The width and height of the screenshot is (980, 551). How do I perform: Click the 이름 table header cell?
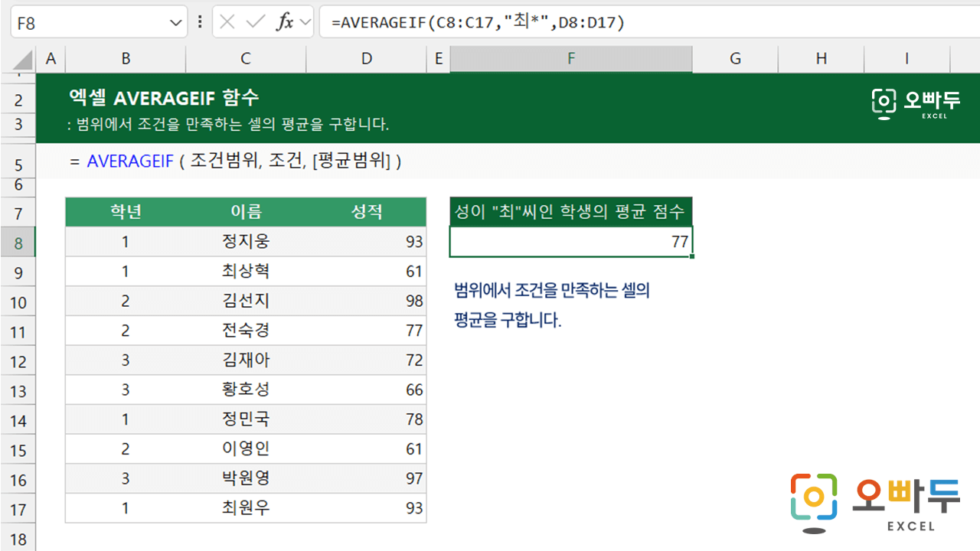coord(245,212)
